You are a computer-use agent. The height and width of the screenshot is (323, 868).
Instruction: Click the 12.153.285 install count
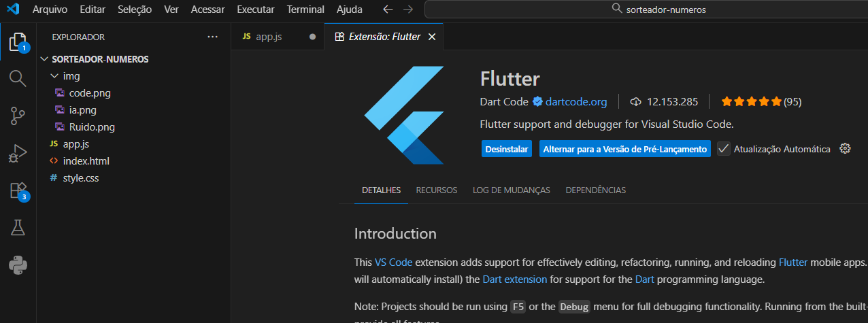pyautogui.click(x=673, y=102)
